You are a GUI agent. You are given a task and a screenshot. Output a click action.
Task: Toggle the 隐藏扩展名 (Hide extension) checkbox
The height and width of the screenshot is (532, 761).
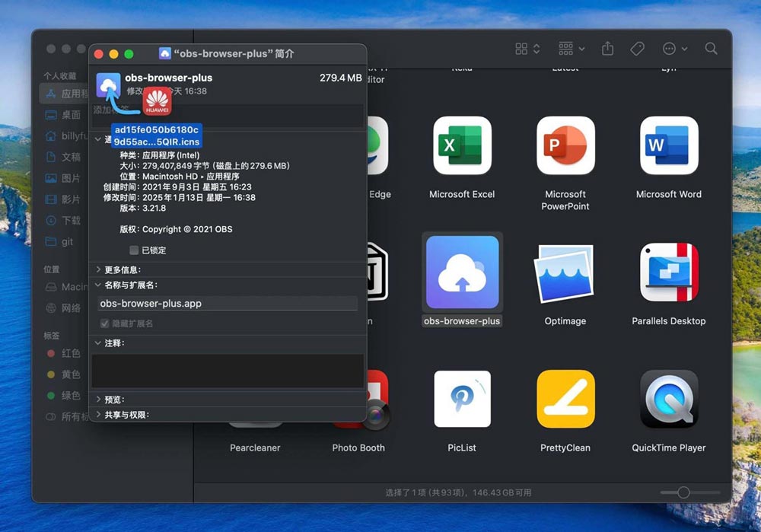(104, 322)
